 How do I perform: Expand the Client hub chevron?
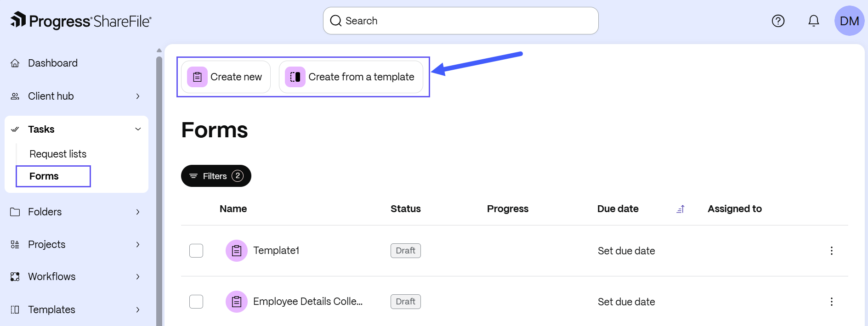[x=138, y=96]
